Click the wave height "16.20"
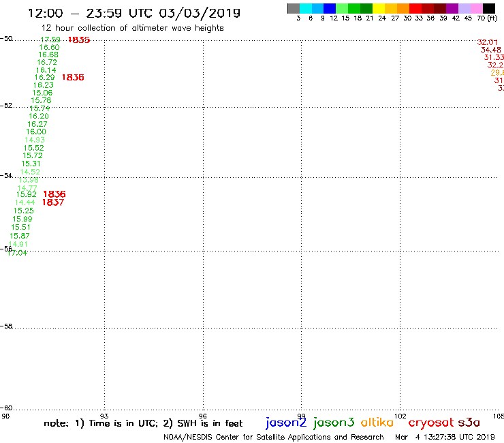504x443 pixels. pyautogui.click(x=39, y=116)
